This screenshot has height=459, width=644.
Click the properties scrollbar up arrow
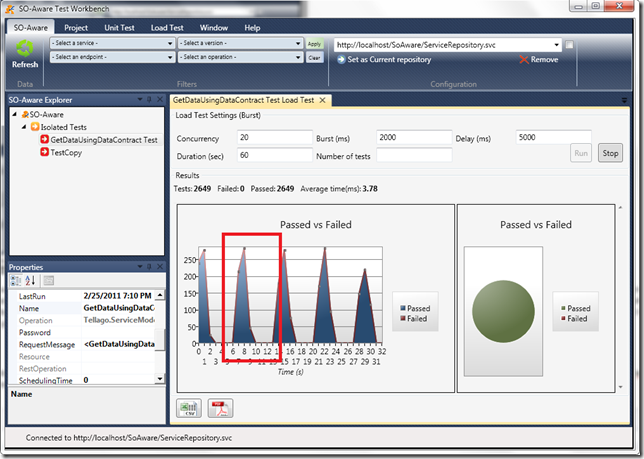[160, 295]
